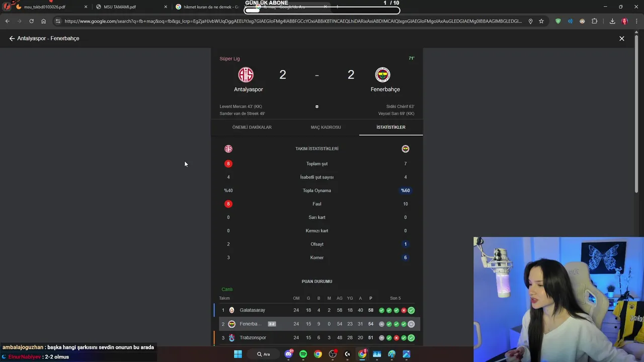The width and height of the screenshot is (644, 362).
Task: Select the İSTATİSTİKLER tab
Action: [391, 127]
